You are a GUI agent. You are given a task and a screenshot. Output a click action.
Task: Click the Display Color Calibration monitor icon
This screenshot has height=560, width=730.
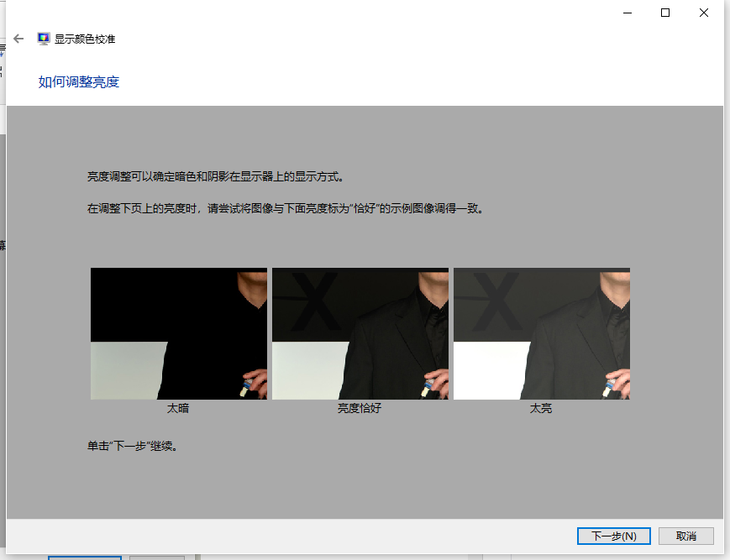point(43,38)
